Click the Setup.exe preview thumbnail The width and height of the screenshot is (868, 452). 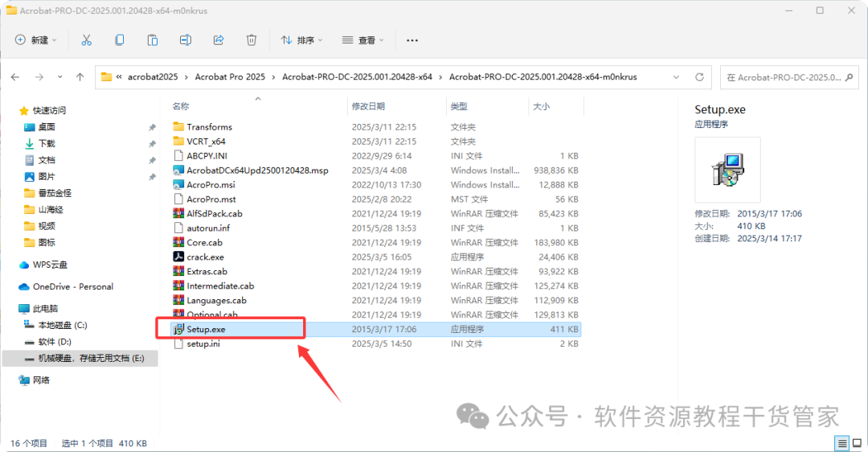click(727, 170)
